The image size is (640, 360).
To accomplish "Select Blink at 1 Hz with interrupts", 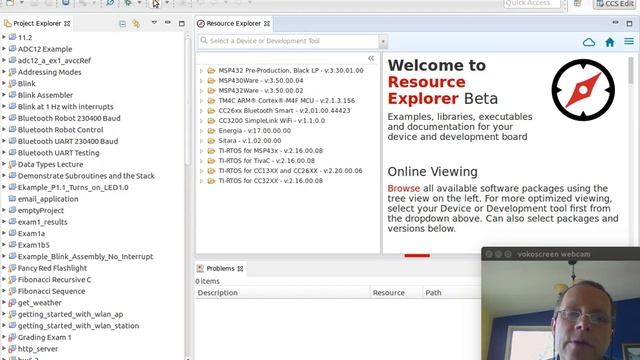I will pos(66,107).
